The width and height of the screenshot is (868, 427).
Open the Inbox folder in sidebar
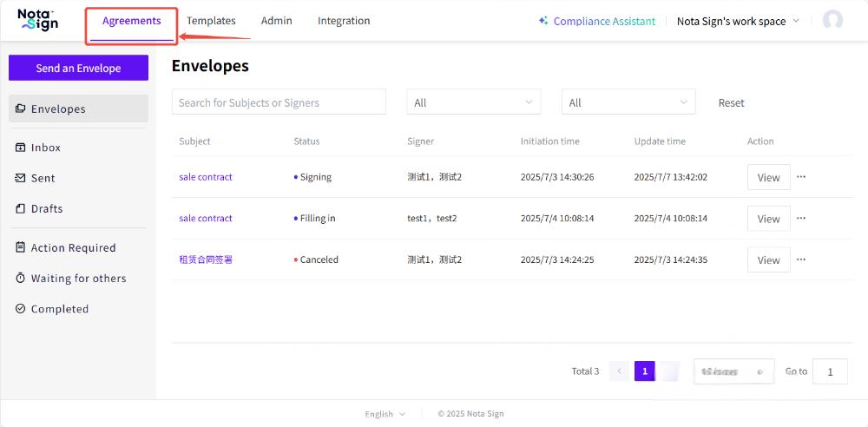click(45, 148)
